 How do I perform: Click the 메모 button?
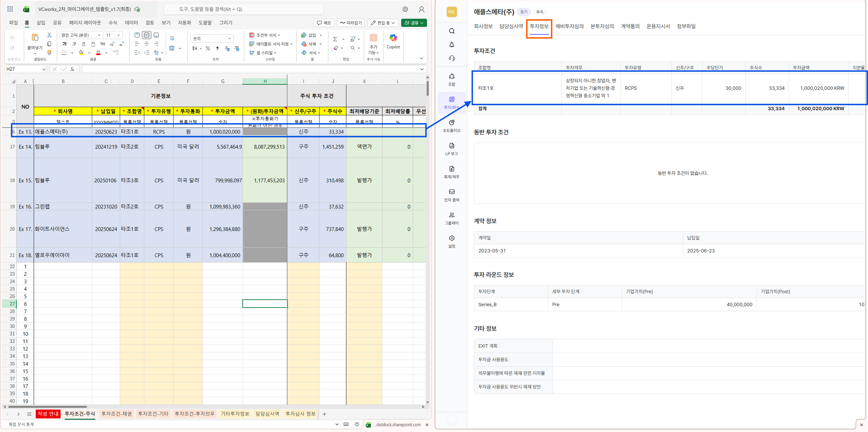(x=324, y=23)
